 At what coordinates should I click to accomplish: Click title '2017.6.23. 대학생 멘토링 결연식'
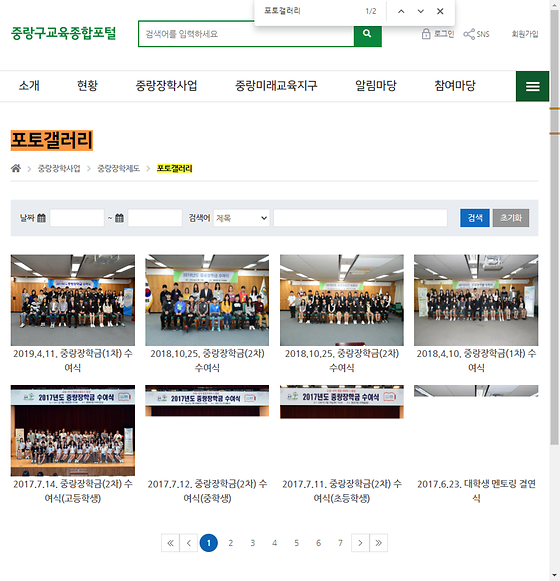[x=476, y=491]
